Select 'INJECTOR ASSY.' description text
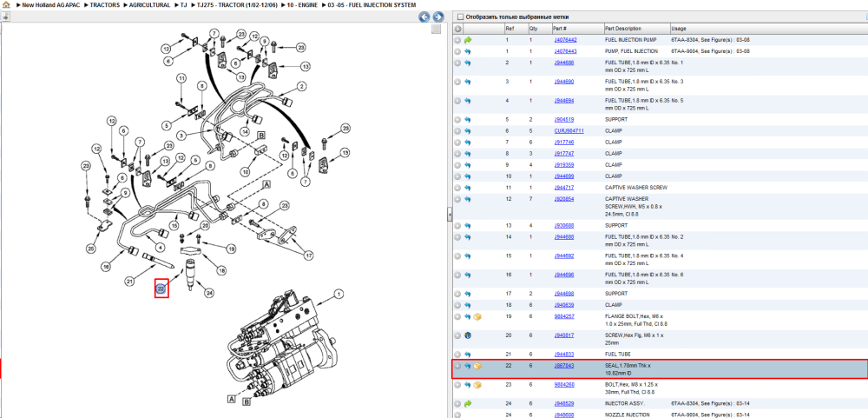This screenshot has width=868, height=418. coord(624,403)
